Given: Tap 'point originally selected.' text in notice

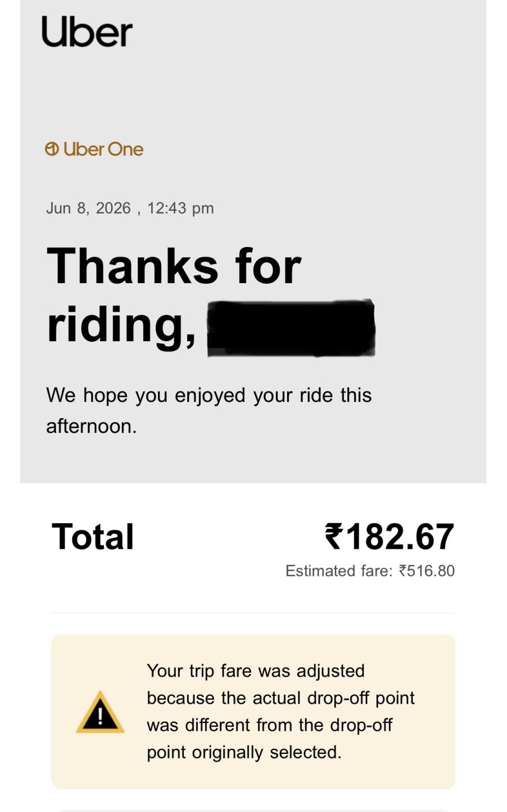Looking at the screenshot, I should point(244,752).
